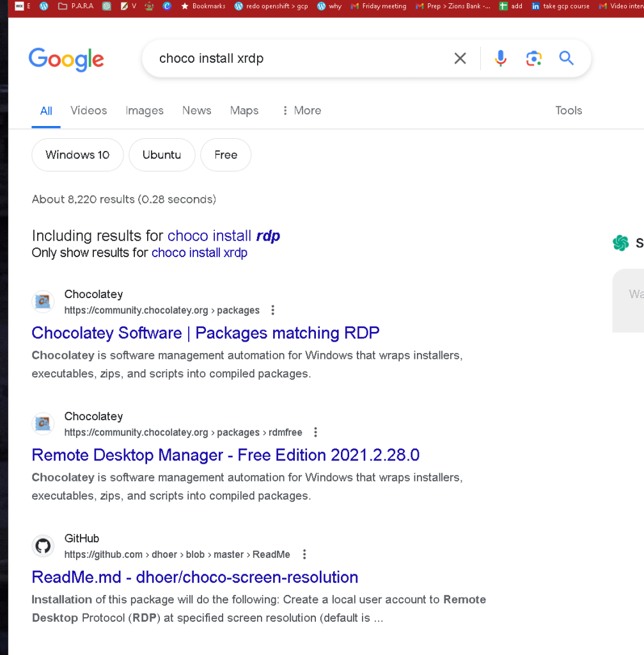Open the Wix 'E' bookmark

click(x=22, y=6)
